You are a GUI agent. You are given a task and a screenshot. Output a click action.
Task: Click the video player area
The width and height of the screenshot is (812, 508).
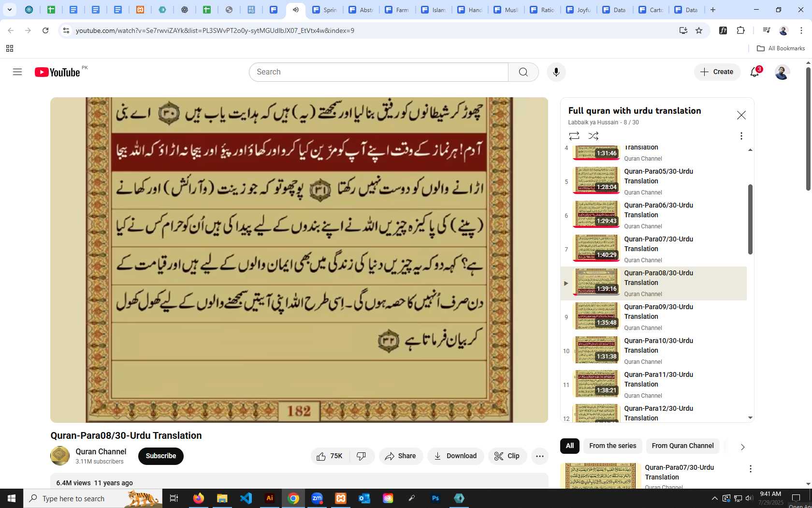tap(299, 260)
